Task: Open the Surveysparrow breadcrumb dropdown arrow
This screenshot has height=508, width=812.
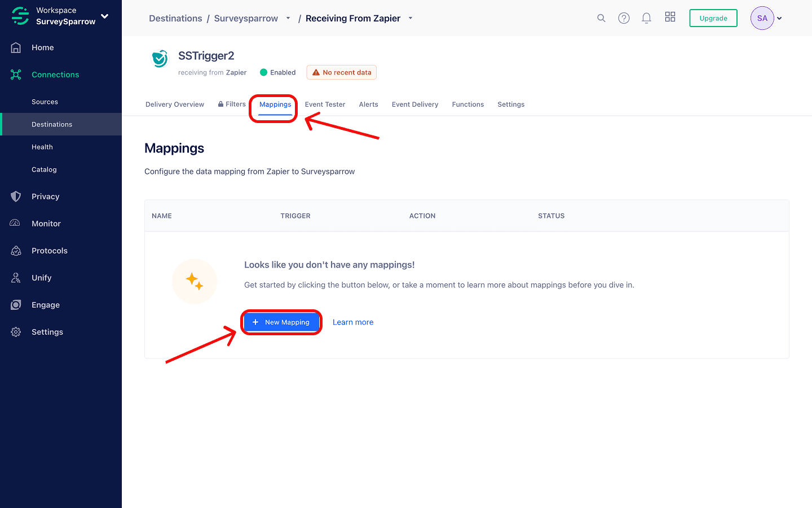Action: [x=288, y=18]
